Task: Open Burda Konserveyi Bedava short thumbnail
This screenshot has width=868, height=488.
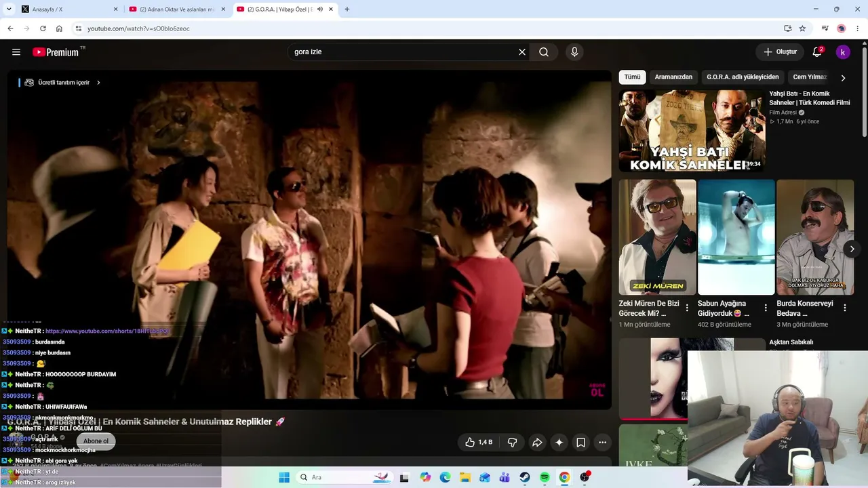Action: pyautogui.click(x=815, y=237)
